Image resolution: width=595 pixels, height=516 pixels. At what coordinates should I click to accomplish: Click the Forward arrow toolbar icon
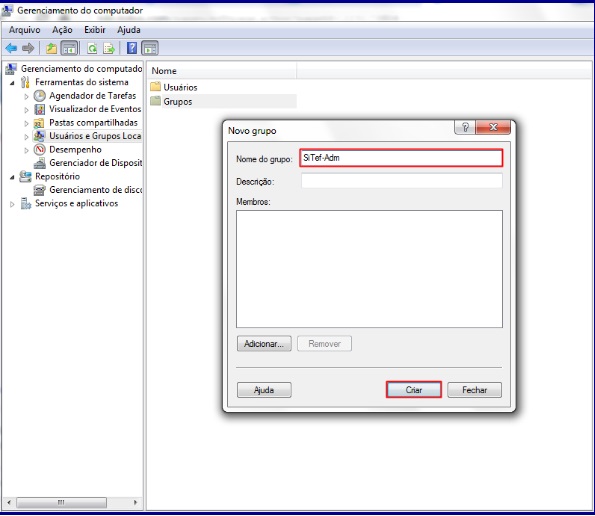28,48
